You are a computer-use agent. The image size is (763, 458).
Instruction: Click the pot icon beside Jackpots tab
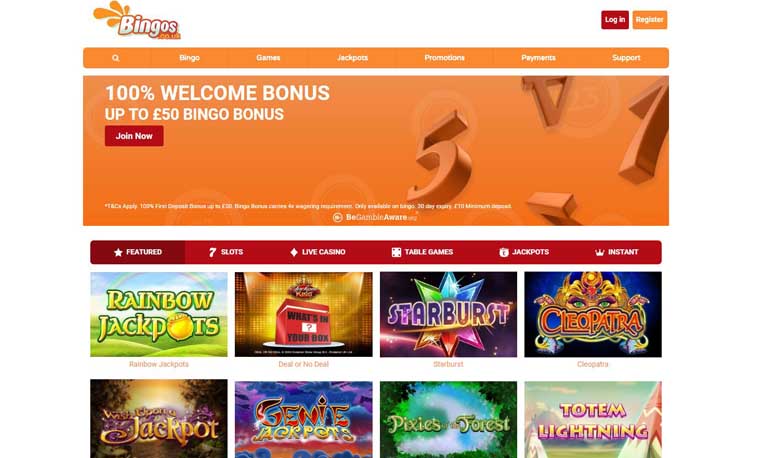[504, 252]
